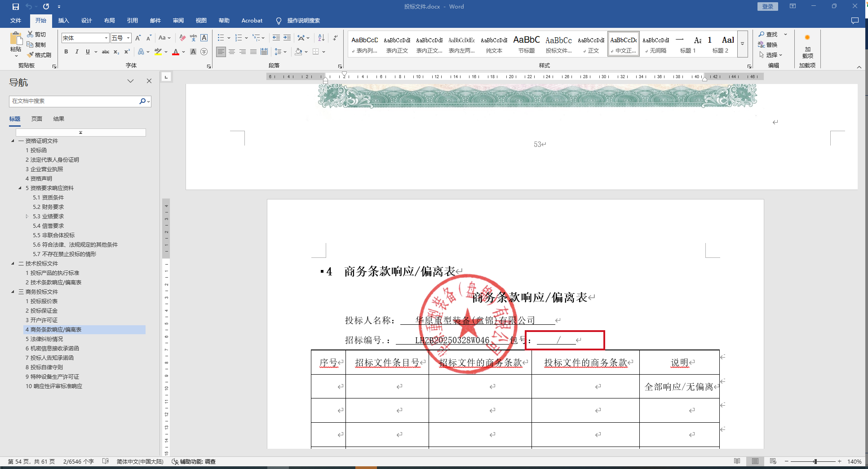The height and width of the screenshot is (469, 868).
Task: Switch to the 插入 (Insert) ribbon tab
Action: (x=64, y=21)
